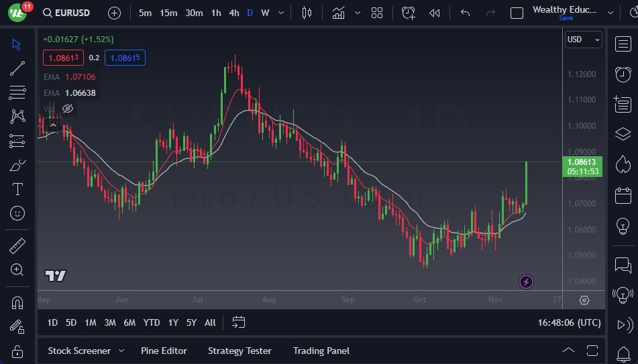Click the EURUSD symbol search field
638x364 pixels.
pyautogui.click(x=66, y=13)
